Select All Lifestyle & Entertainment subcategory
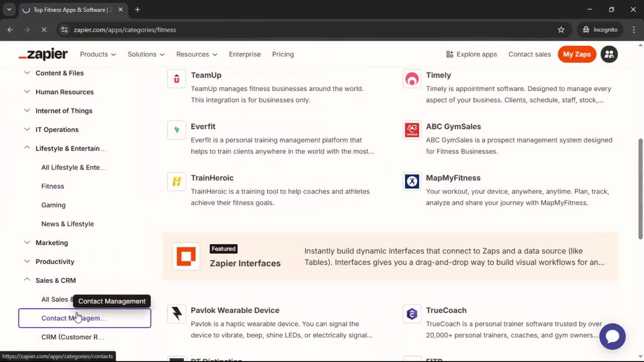This screenshot has width=644, height=362. click(x=74, y=167)
